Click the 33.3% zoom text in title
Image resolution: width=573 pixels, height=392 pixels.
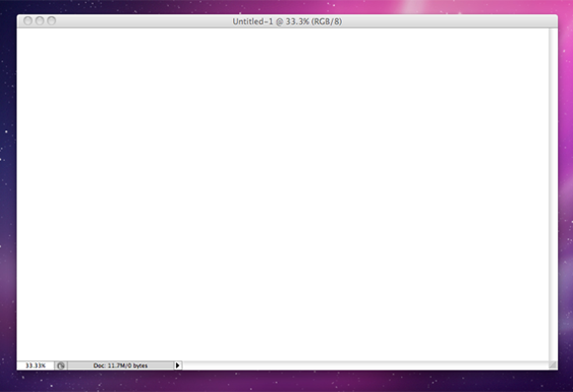tap(297, 21)
